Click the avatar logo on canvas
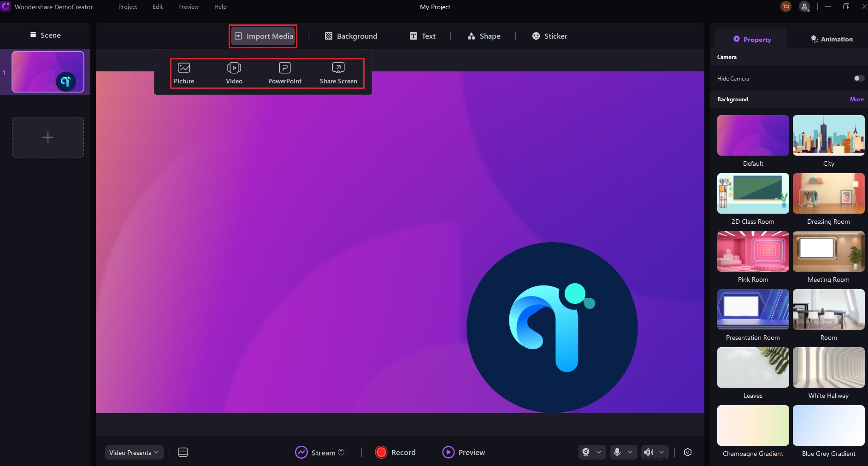868x466 pixels. tap(552, 328)
